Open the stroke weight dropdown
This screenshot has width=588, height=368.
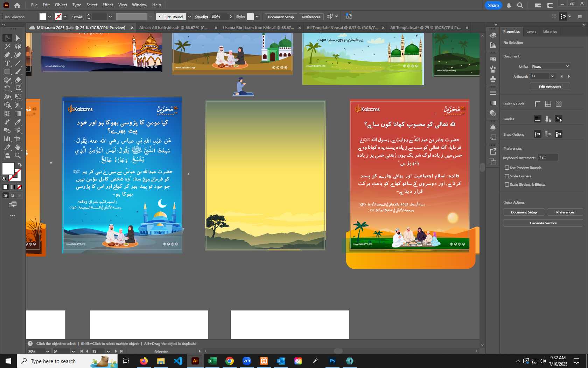click(110, 16)
